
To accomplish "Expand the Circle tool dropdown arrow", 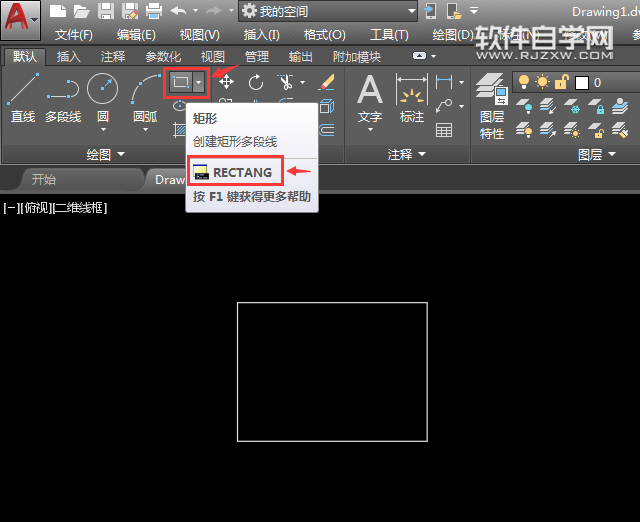I will (103, 129).
